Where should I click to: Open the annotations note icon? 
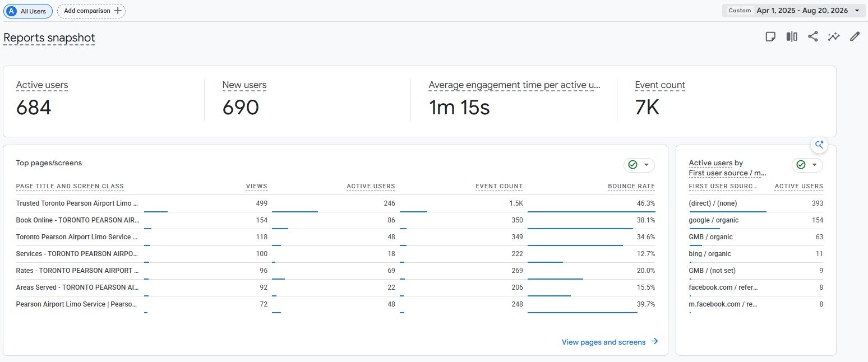tap(770, 37)
